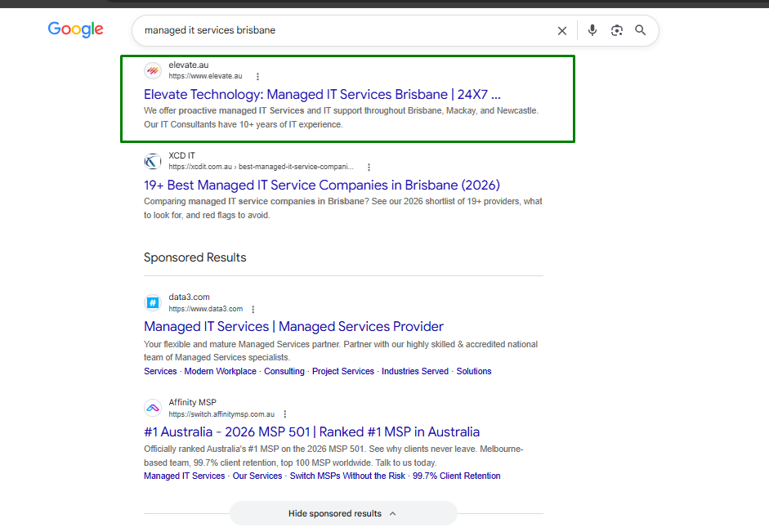Click the Sponsored Results heading
This screenshot has width=769, height=532.
(x=194, y=257)
